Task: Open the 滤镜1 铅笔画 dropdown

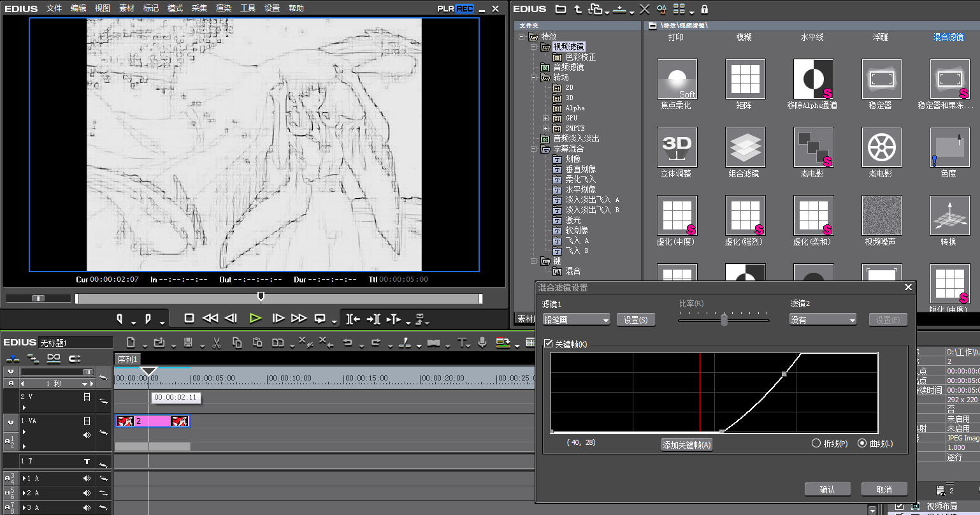Action: pos(576,320)
